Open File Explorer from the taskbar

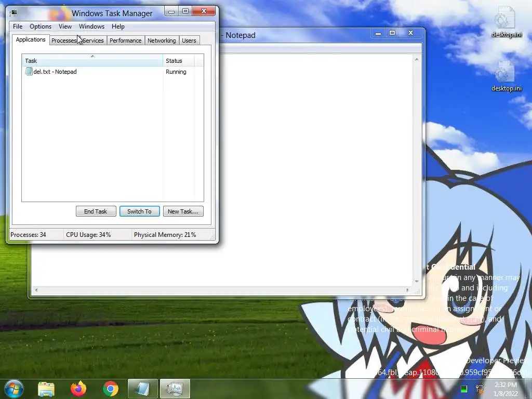tap(46, 389)
